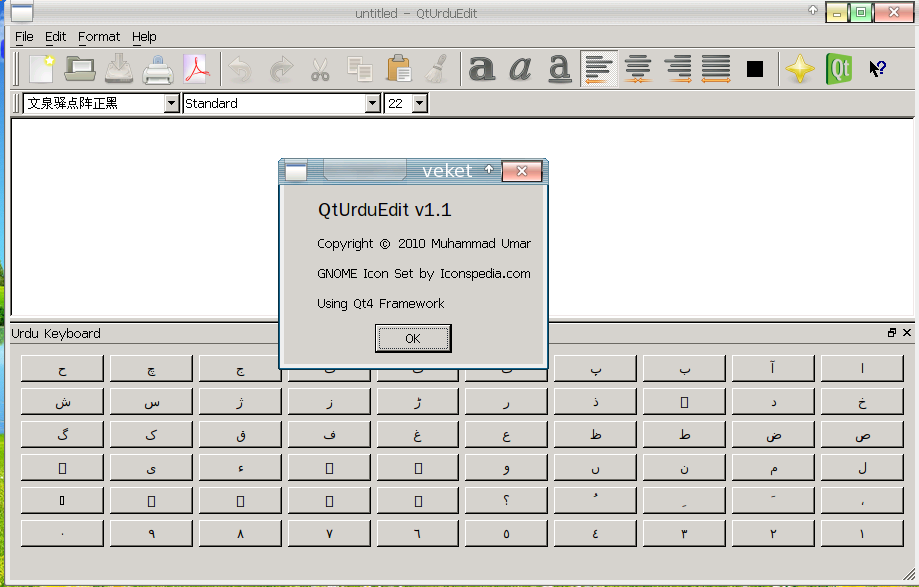This screenshot has width=919, height=587.
Task: Click OK in the about dialog
Action: tap(413, 339)
